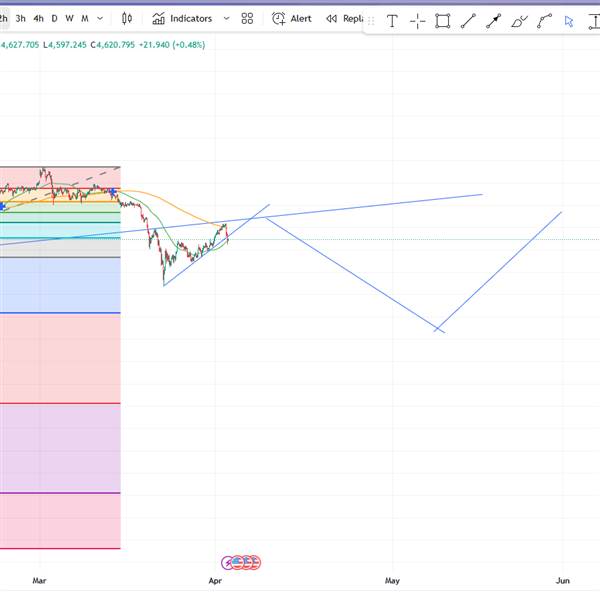Click the Jun date label on time axis
This screenshot has height=600, width=600.
coord(562,580)
